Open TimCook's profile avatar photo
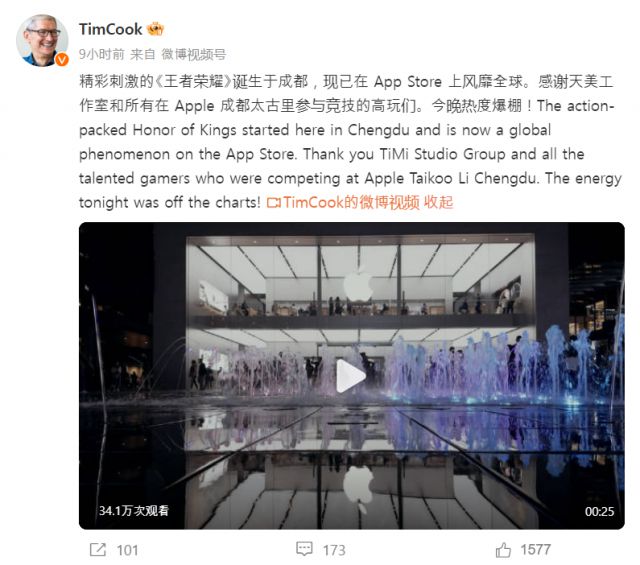 (42, 40)
